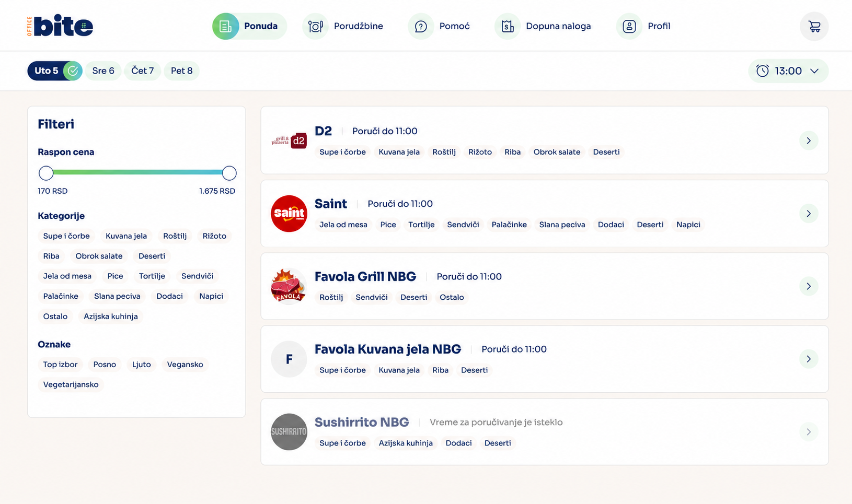This screenshot has height=504, width=852.
Task: Open the Dopuna naloga menu label
Action: [558, 26]
